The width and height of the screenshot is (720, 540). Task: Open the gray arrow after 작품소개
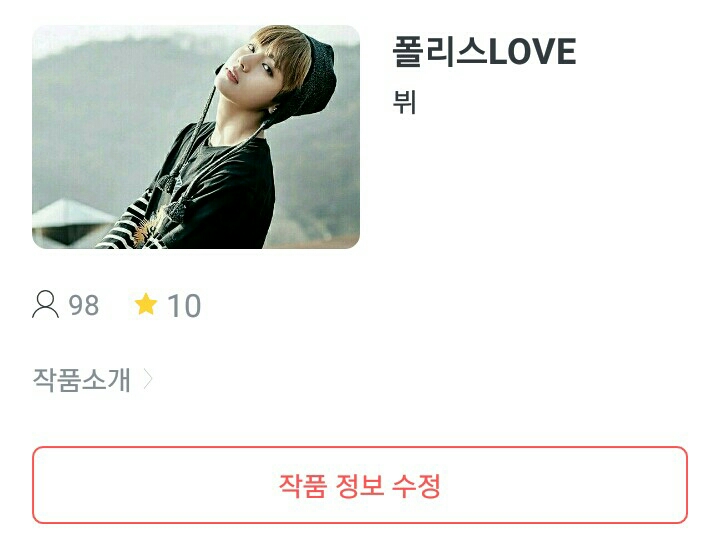click(147, 380)
